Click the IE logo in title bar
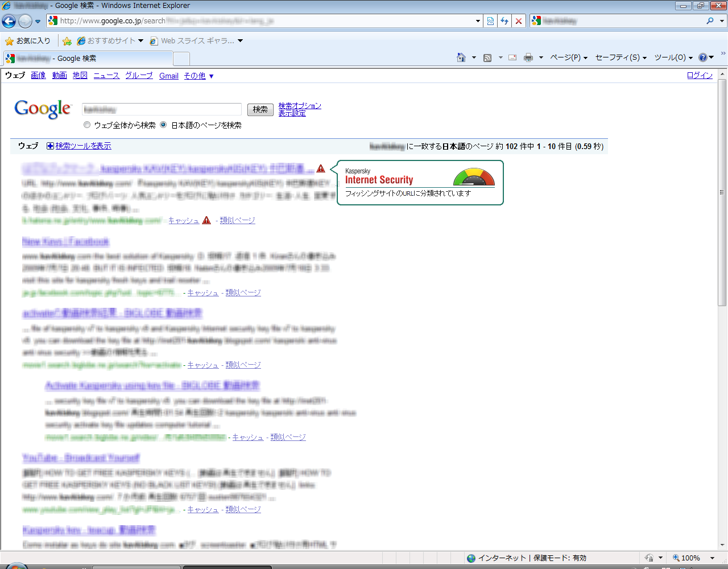 6,6
